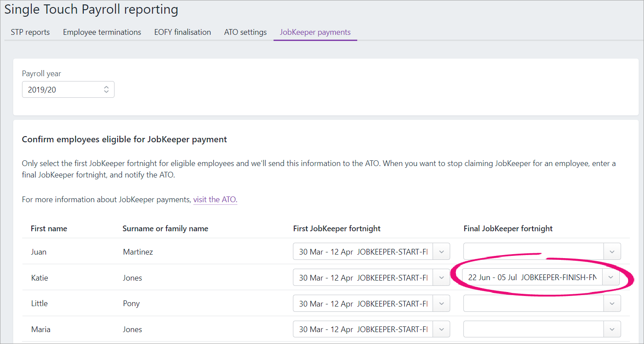Click Little Pony's empty Final fortnight field
The width and height of the screenshot is (644, 344).
click(533, 303)
